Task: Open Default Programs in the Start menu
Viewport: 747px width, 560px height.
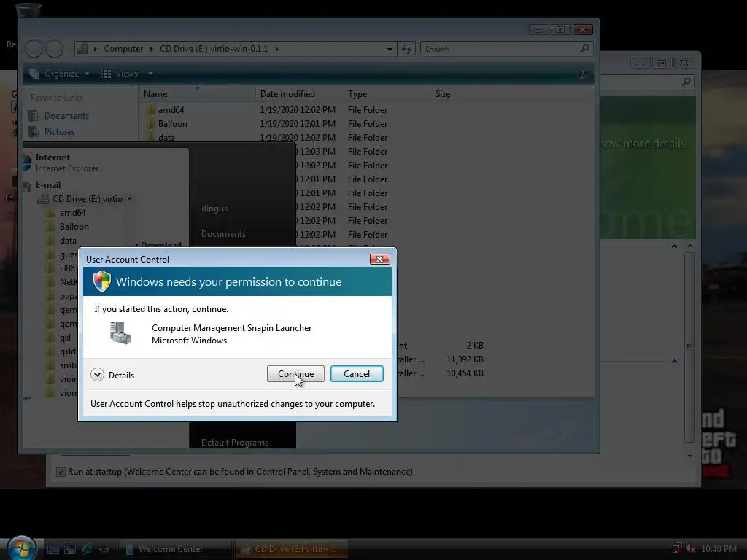Action: click(x=234, y=443)
